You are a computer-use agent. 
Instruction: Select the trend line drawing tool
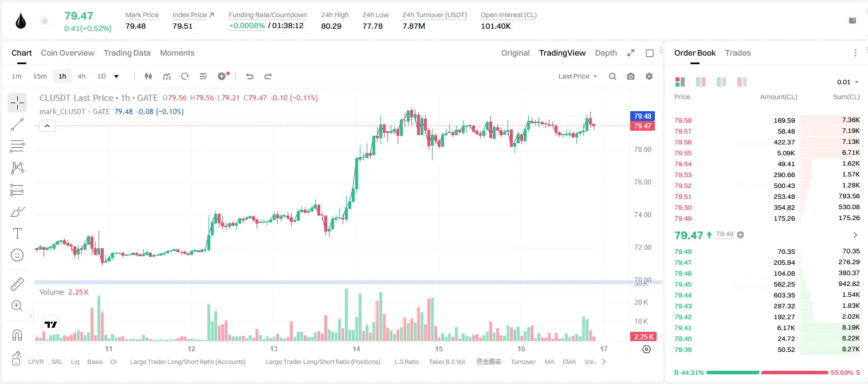(x=17, y=124)
